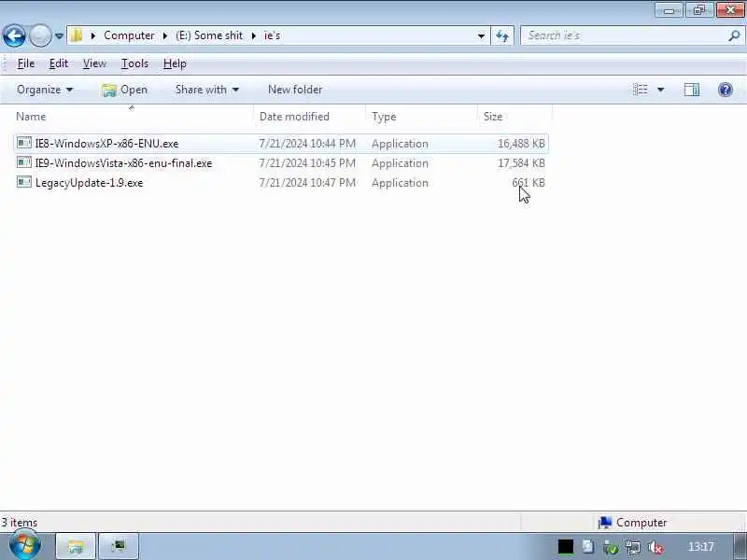Screen dimensions: 747x560
Task: Click the IE8 installer file icon
Action: (24, 143)
